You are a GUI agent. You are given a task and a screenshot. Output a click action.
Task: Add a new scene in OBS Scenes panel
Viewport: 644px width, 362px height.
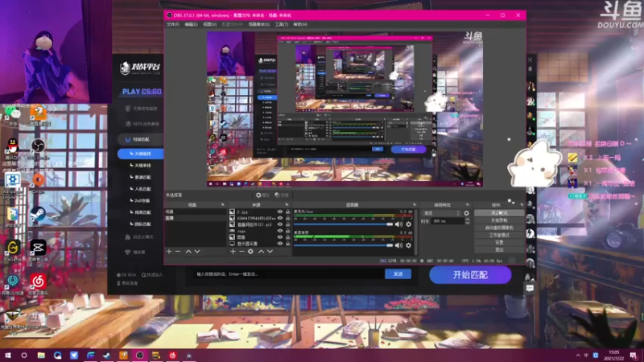[x=169, y=251]
